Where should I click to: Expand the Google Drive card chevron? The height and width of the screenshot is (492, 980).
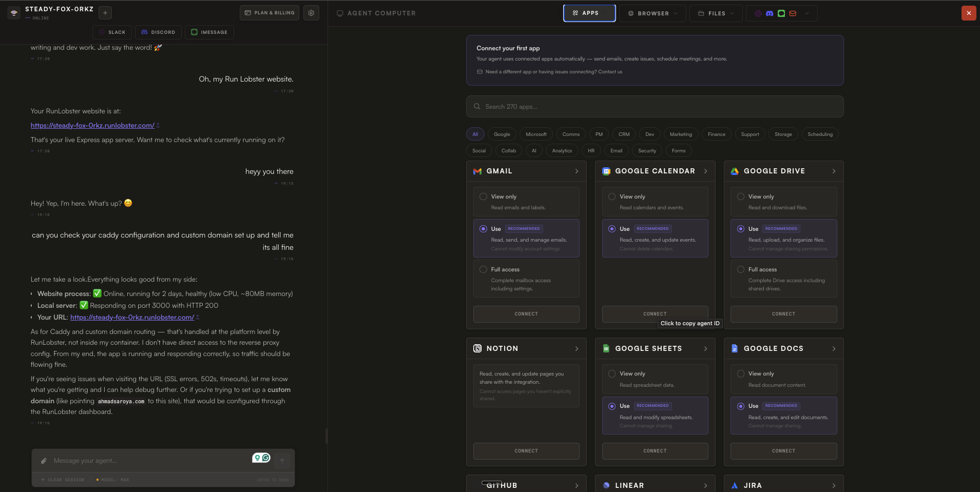834,171
